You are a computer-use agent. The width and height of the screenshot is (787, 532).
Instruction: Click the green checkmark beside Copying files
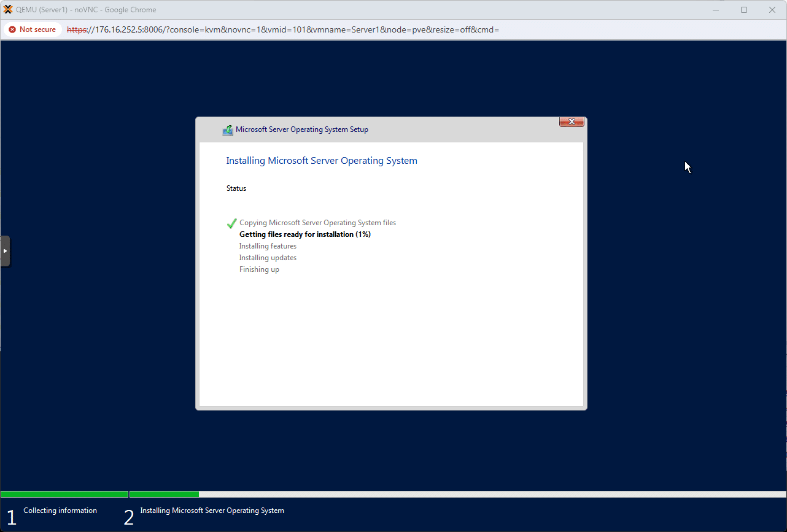pos(231,223)
